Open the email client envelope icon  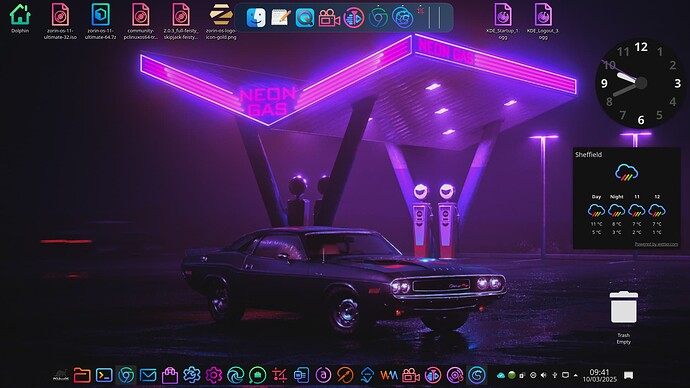[148, 375]
